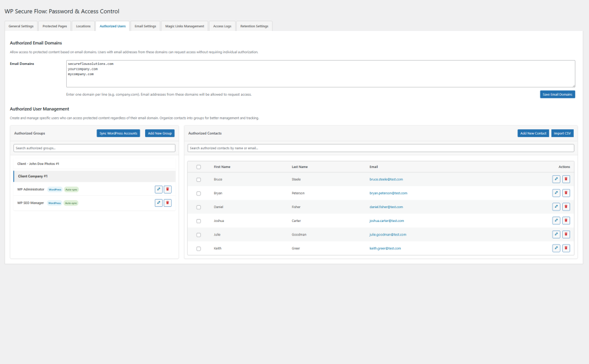Switch to the Protected Pages tab
The image size is (589, 364).
click(x=55, y=26)
